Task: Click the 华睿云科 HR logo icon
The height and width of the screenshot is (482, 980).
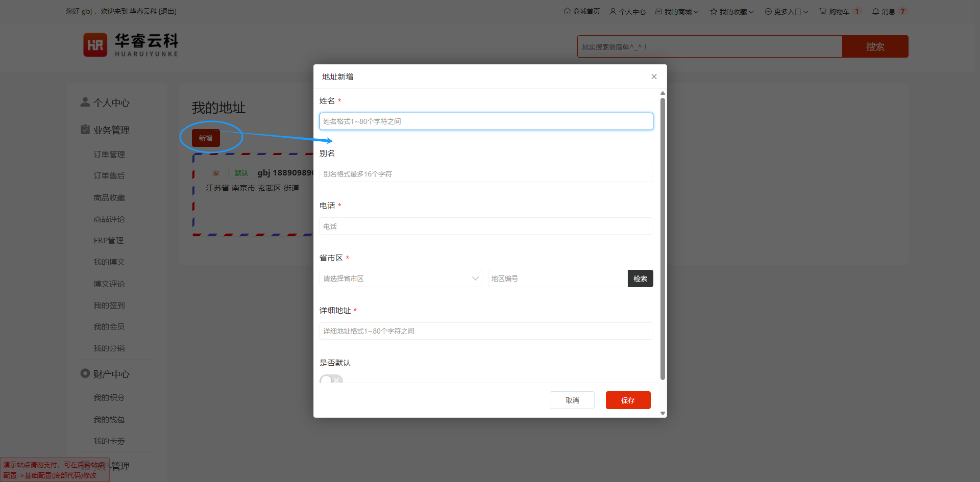Action: point(95,45)
